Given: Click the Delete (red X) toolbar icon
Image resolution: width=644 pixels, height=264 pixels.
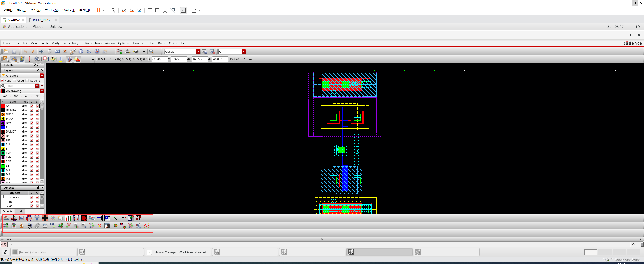Looking at the screenshot, I should [x=65, y=51].
